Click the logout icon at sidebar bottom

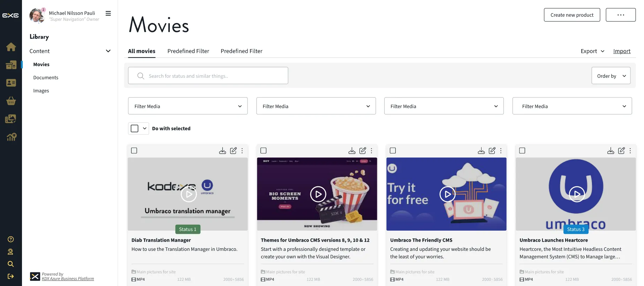click(x=11, y=276)
